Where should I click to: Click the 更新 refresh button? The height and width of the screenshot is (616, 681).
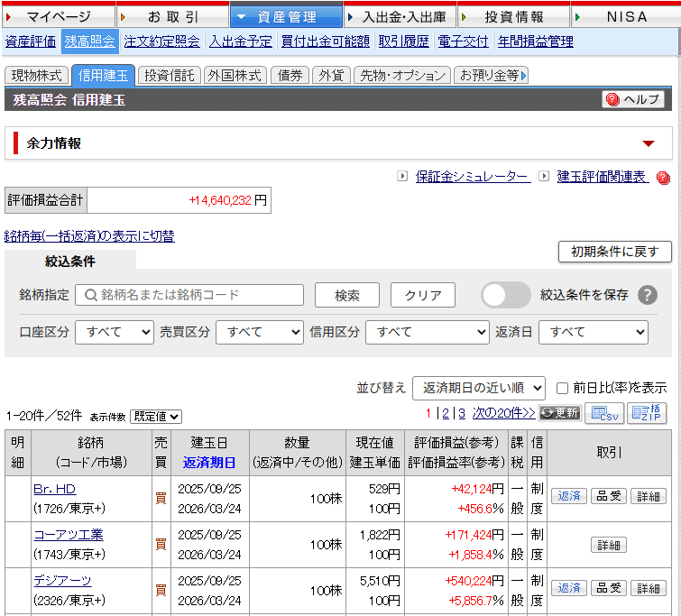click(x=559, y=413)
